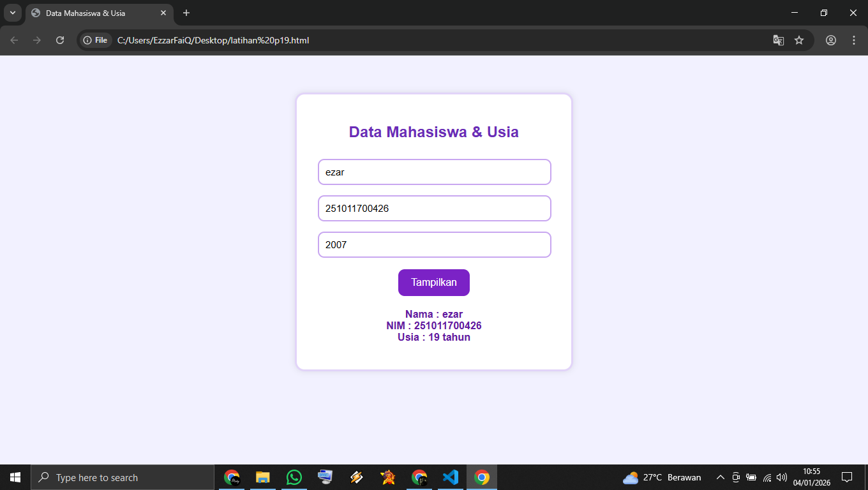This screenshot has height=490, width=868.
Task: Select the 'Data Mahasiswa & Usia' browser tab
Action: pyautogui.click(x=100, y=13)
